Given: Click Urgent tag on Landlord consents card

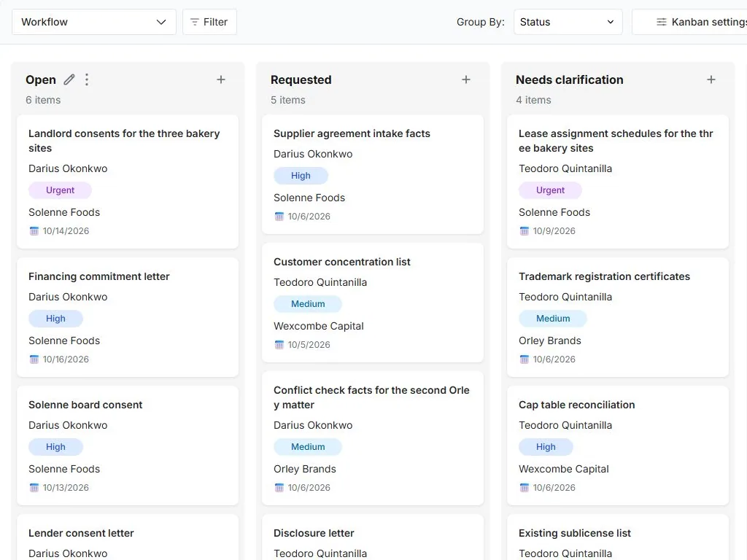Looking at the screenshot, I should [x=60, y=190].
